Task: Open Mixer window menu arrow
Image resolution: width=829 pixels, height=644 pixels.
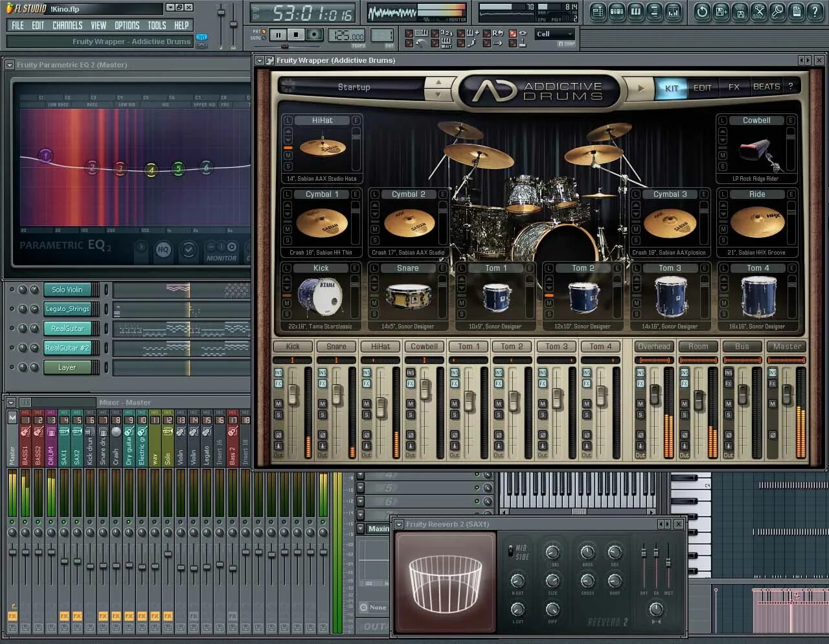Action: pos(11,402)
